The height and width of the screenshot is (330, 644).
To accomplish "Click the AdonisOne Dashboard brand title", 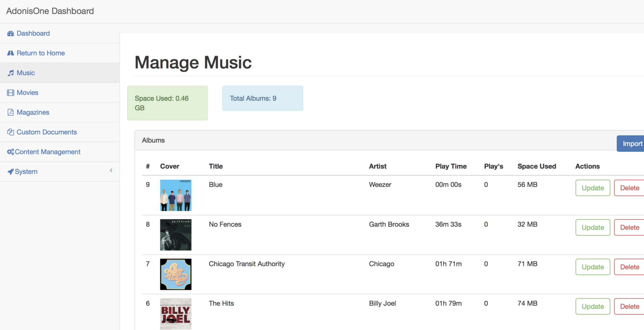I will pyautogui.click(x=50, y=11).
